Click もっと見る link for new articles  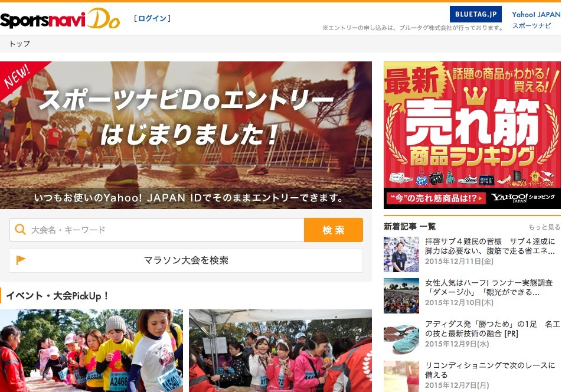tap(544, 227)
